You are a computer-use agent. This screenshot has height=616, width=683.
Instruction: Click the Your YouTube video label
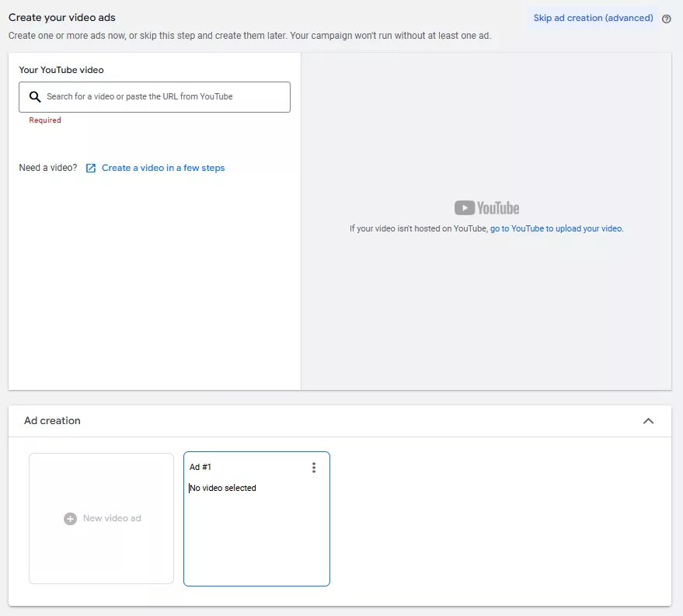61,70
